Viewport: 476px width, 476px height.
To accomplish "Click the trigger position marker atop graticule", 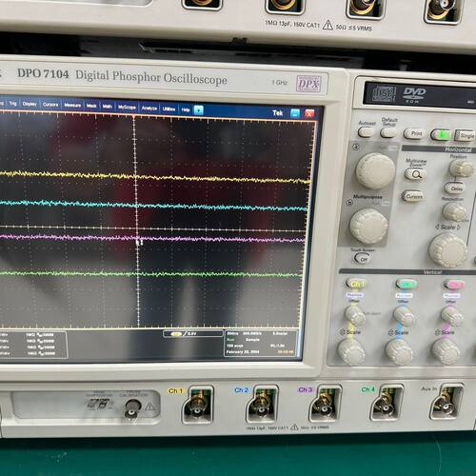I will pyautogui.click(x=134, y=117).
